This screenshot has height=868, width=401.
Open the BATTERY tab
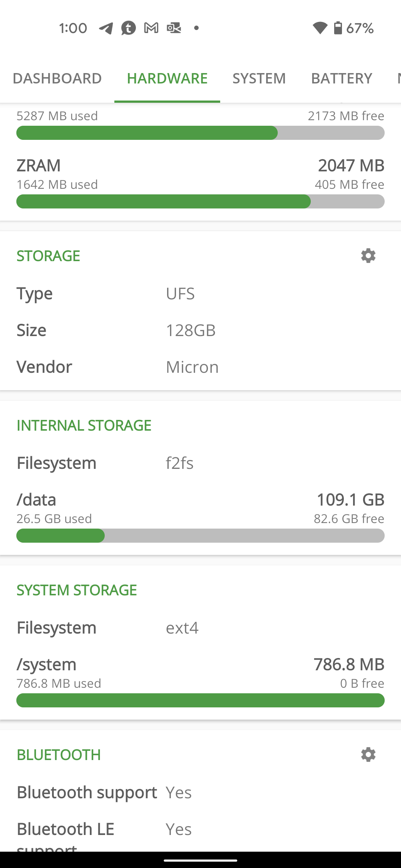tap(342, 78)
